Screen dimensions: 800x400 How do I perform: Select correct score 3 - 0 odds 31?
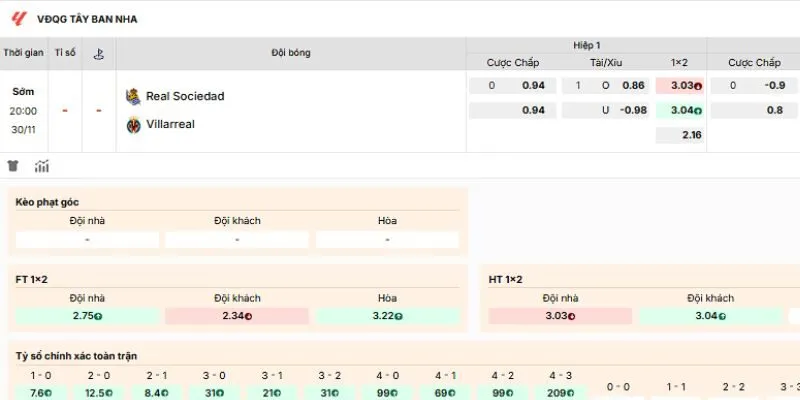[214, 393]
